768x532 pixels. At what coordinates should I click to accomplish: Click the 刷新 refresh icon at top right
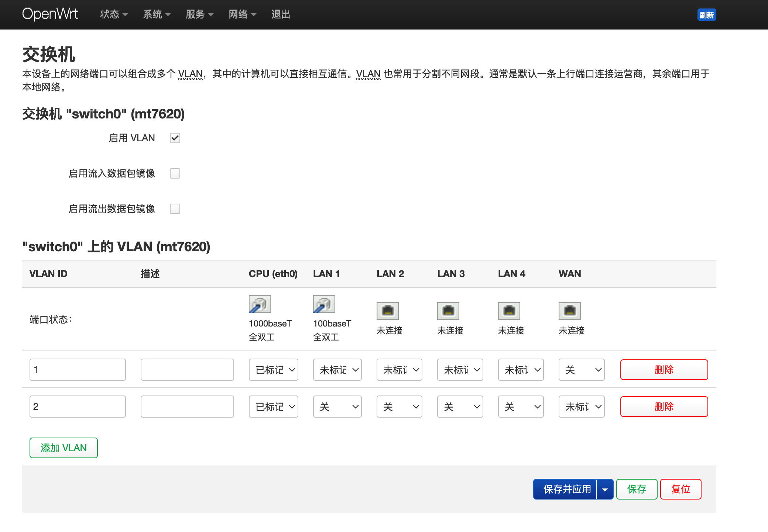point(707,14)
